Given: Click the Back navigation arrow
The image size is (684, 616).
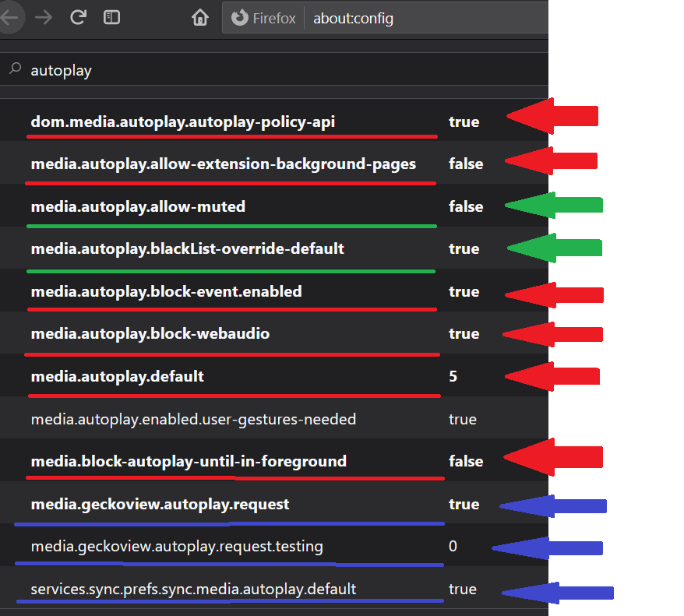Looking at the screenshot, I should pos(11,17).
